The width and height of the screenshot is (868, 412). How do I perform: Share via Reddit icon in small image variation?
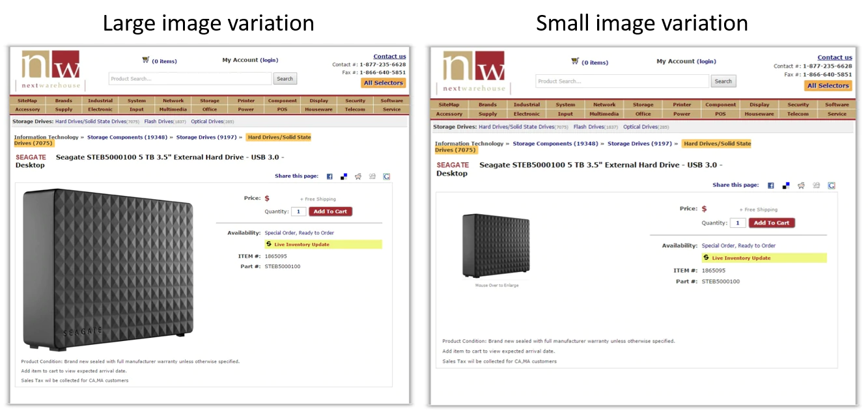coord(801,185)
